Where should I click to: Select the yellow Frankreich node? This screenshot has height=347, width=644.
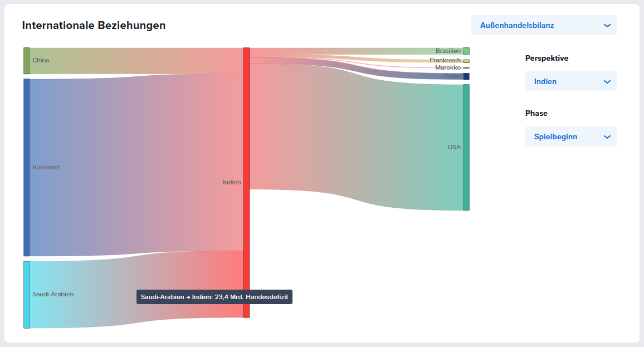pos(466,61)
